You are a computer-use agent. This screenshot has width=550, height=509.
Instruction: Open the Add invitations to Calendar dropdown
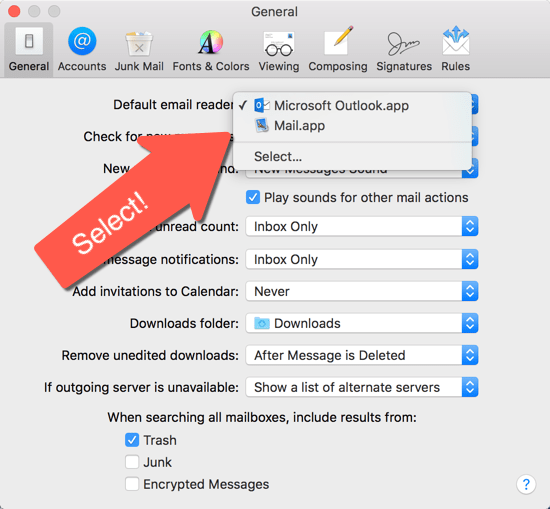[362, 291]
